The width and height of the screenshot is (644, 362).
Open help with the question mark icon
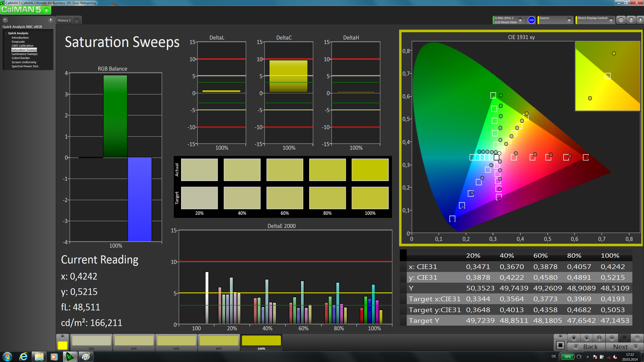[631, 20]
